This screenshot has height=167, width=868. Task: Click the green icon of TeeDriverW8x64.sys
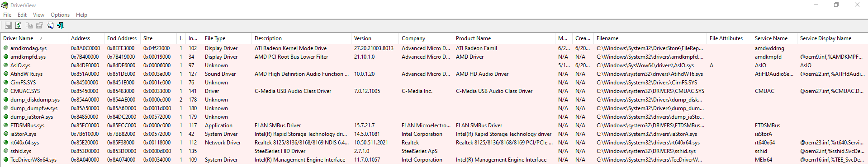click(6, 159)
